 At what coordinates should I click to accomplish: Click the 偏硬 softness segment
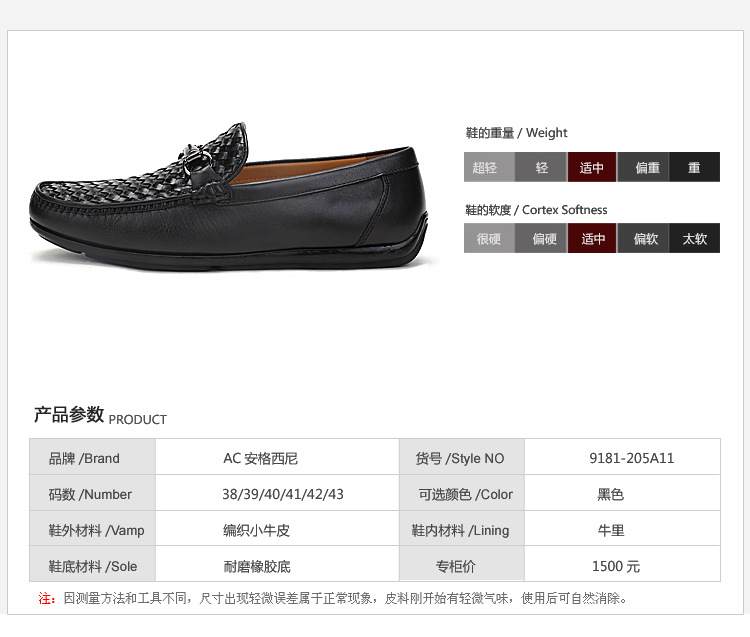[541, 238]
